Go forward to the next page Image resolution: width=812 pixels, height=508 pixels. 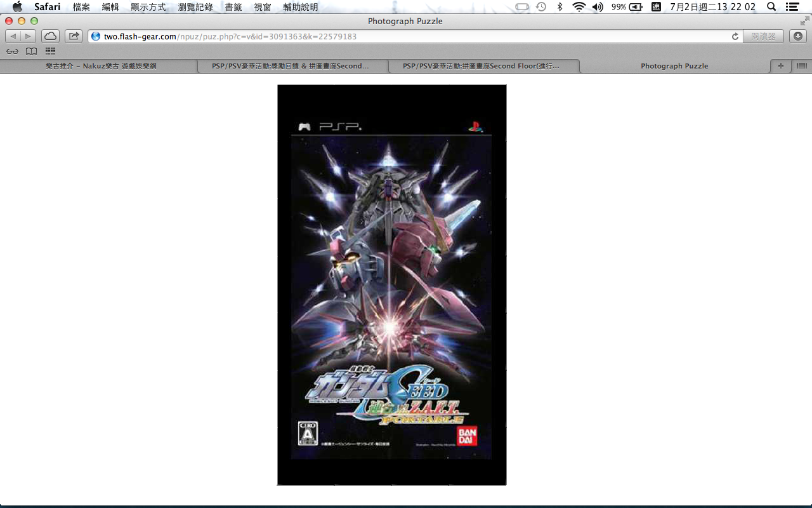pyautogui.click(x=29, y=36)
